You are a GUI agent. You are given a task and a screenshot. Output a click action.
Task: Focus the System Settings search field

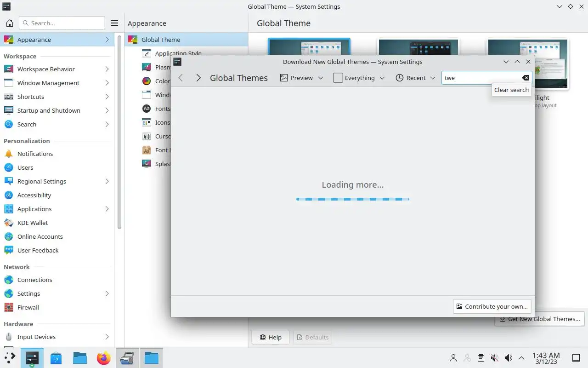coord(62,23)
